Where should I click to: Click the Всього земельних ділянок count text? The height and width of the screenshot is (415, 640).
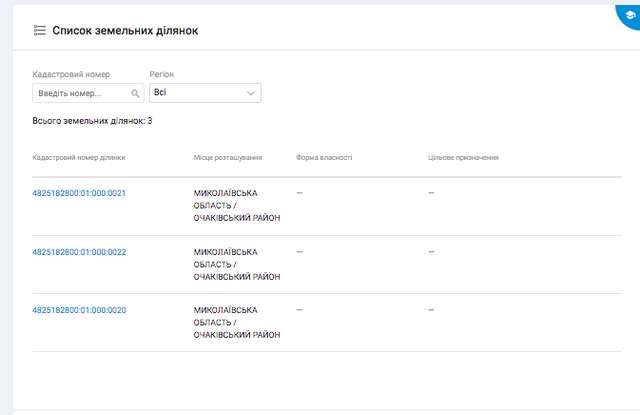click(x=92, y=121)
